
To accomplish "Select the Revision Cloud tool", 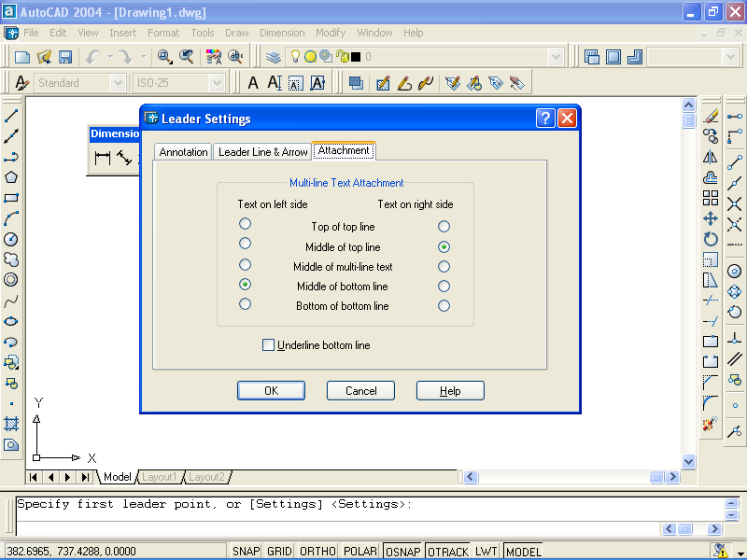I will [11, 259].
